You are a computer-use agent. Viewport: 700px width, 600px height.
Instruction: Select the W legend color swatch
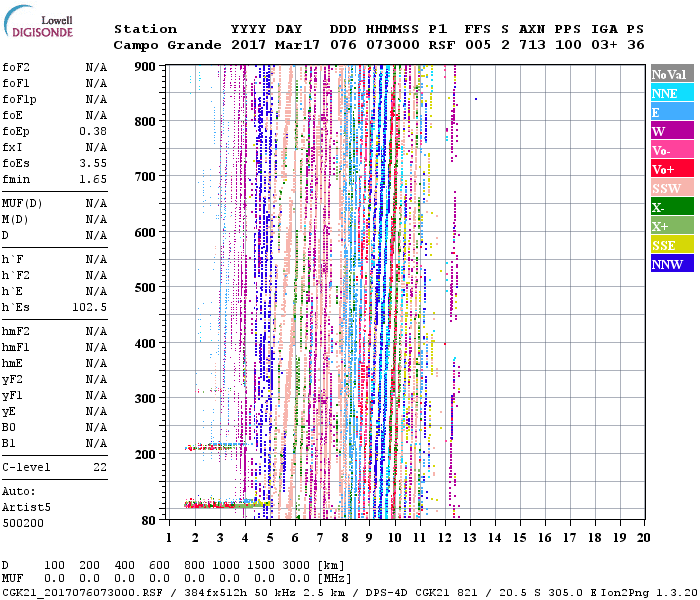pos(672,131)
